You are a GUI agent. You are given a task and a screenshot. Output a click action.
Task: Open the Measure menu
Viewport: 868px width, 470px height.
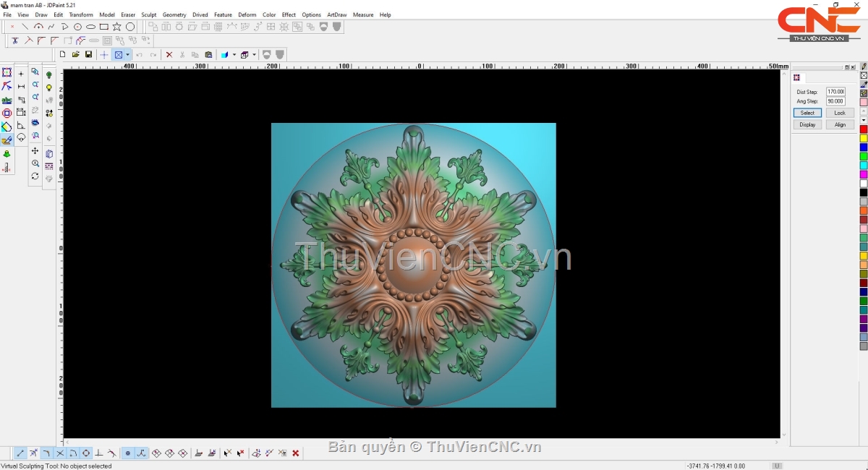tap(363, 14)
